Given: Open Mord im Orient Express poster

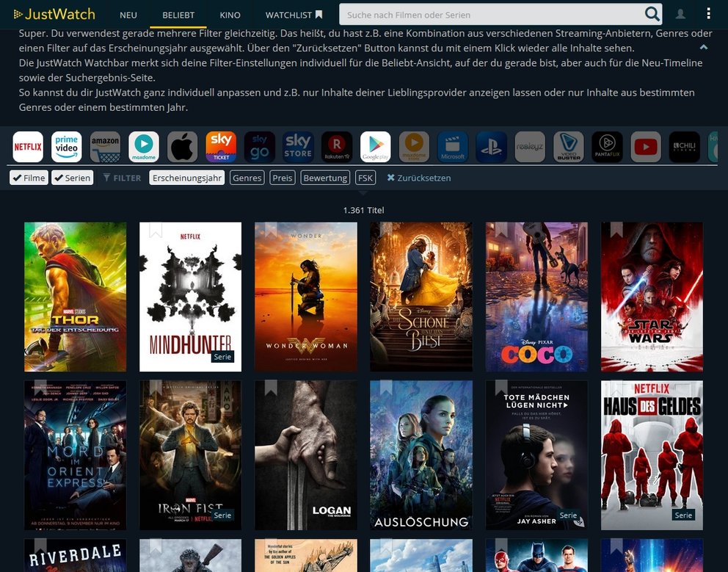Looking at the screenshot, I should click(75, 455).
